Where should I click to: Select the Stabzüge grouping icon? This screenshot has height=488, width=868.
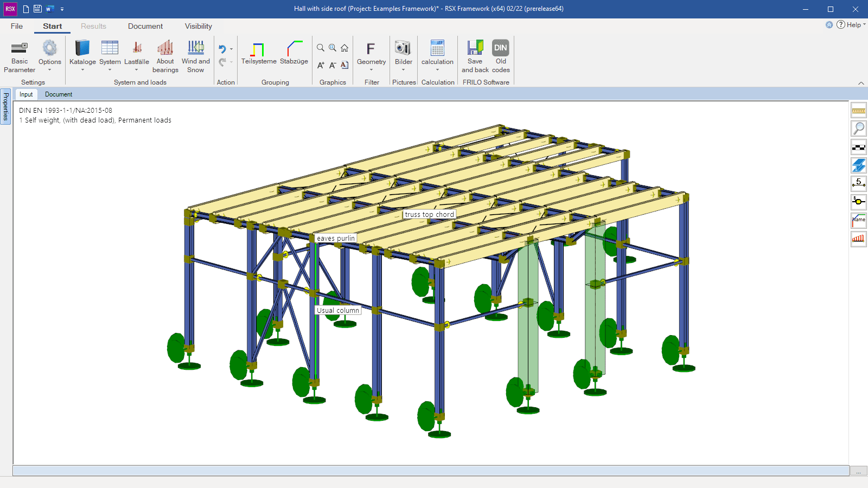click(294, 54)
